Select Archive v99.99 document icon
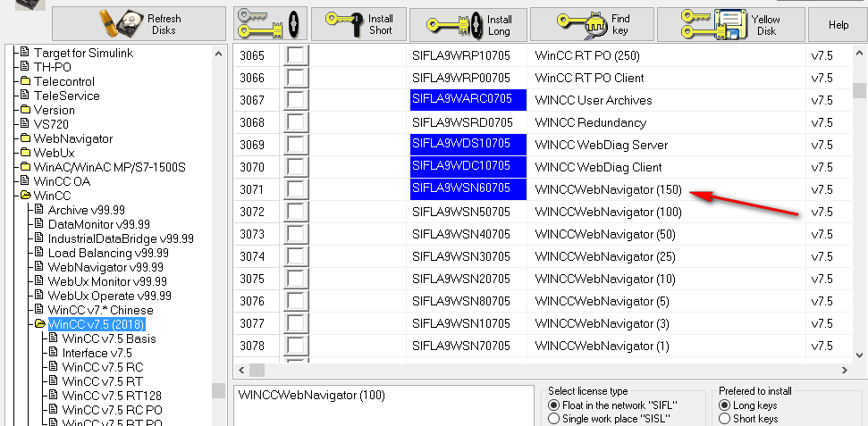 (x=38, y=210)
